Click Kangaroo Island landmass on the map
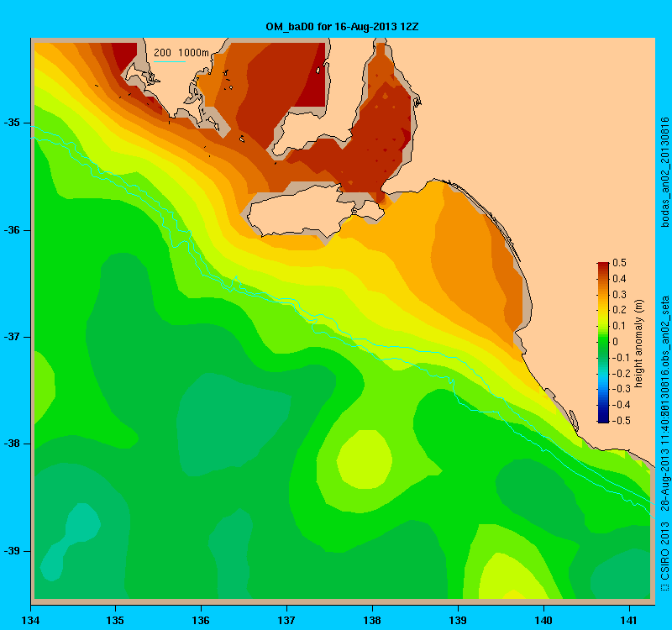Screen dimensions: 672x630 (300, 213)
